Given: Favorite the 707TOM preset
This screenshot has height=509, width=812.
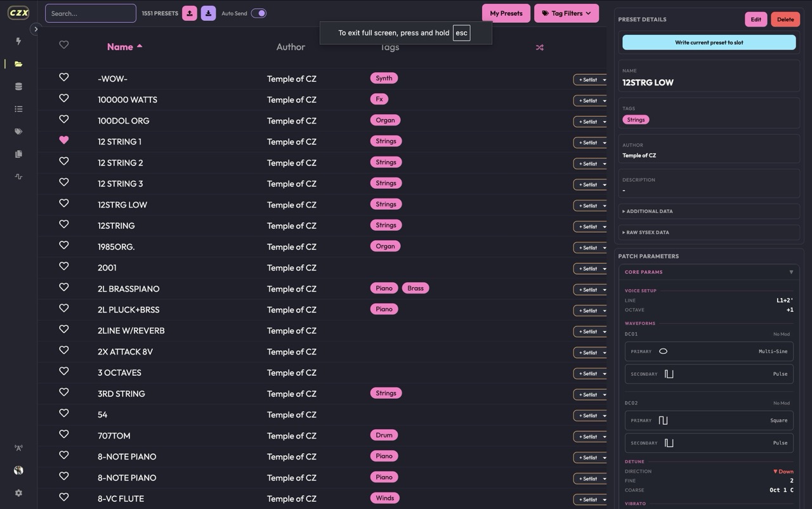Looking at the screenshot, I should [x=63, y=434].
